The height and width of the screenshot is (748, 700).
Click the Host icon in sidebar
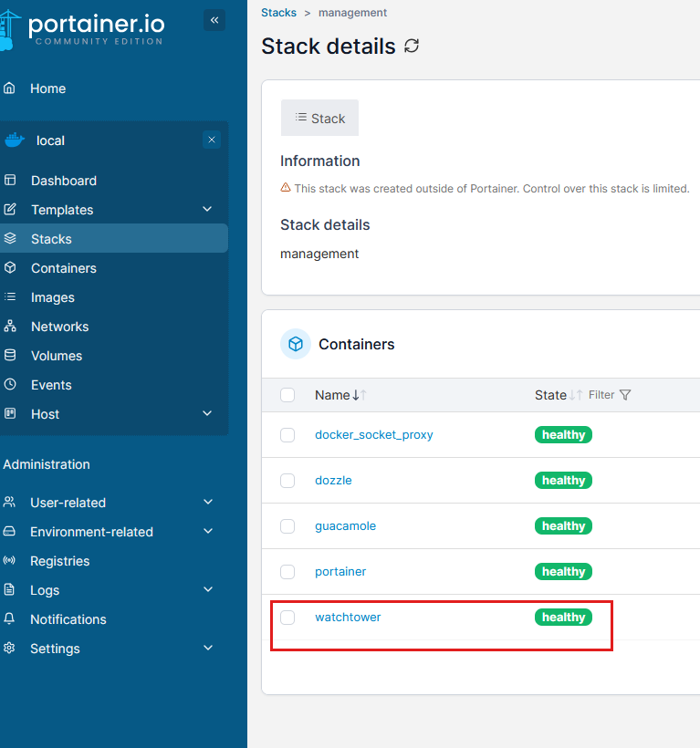point(10,413)
